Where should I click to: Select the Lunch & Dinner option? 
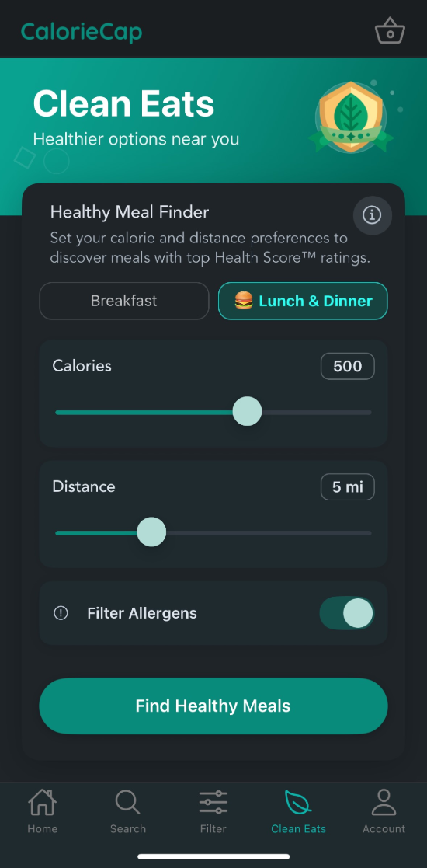(x=303, y=302)
